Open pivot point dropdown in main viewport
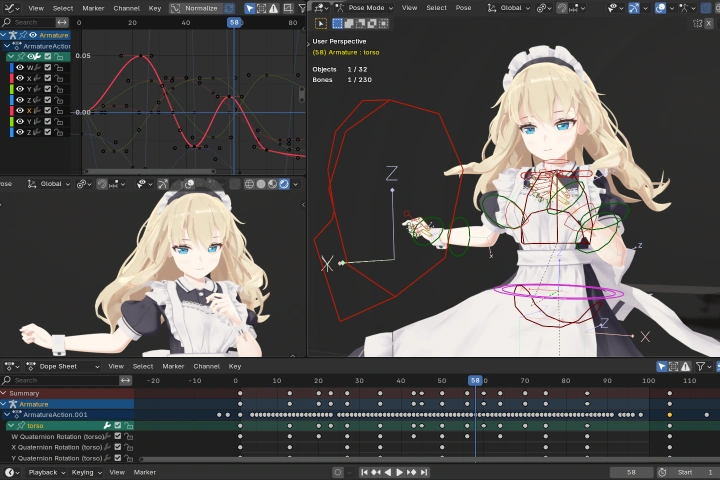The width and height of the screenshot is (720, 480). [544, 8]
